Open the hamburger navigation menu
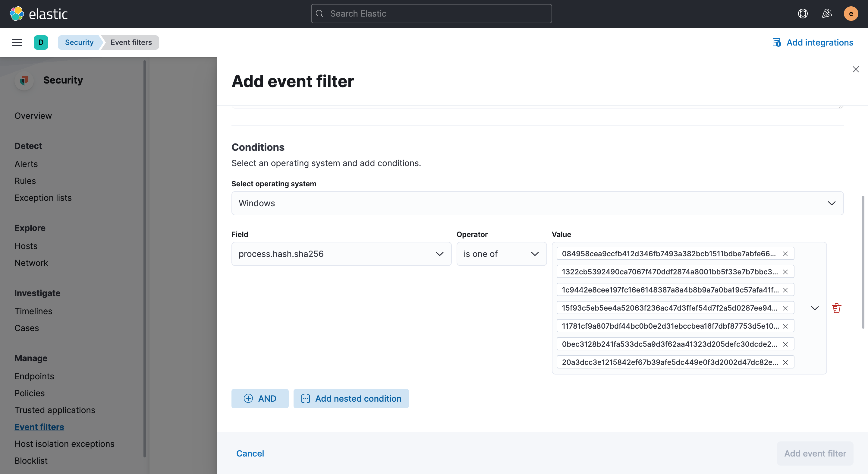The image size is (868, 474). tap(17, 43)
